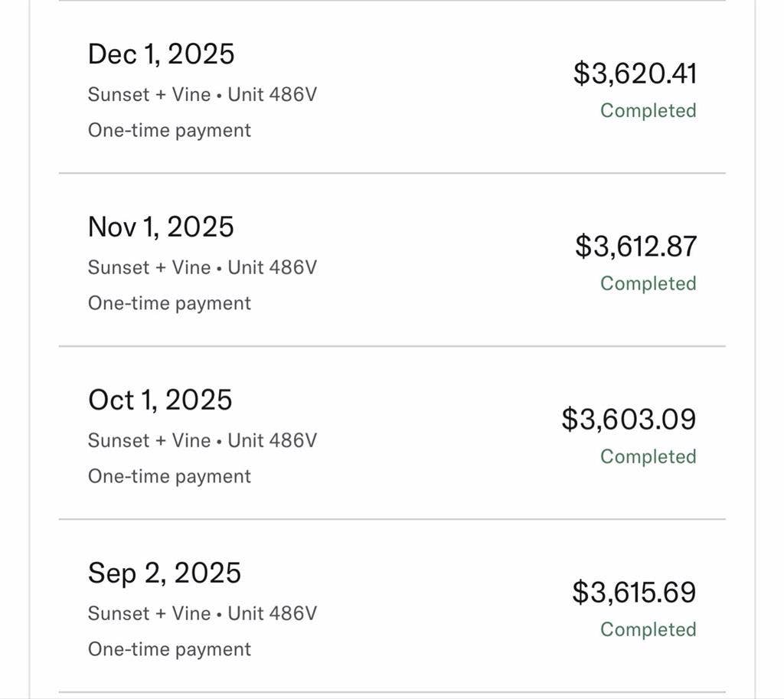Click One-time payment label for Sep 2
This screenshot has height=699, width=784.
[169, 649]
